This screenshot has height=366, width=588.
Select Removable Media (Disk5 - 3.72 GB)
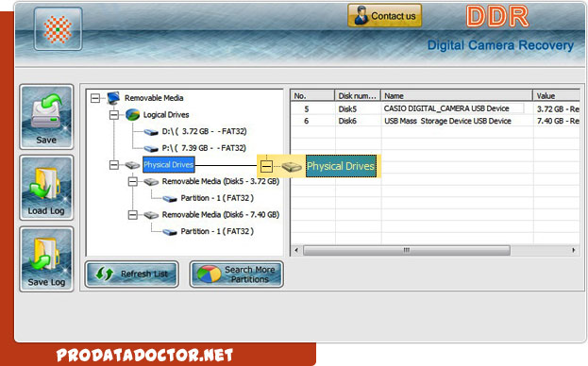point(221,181)
